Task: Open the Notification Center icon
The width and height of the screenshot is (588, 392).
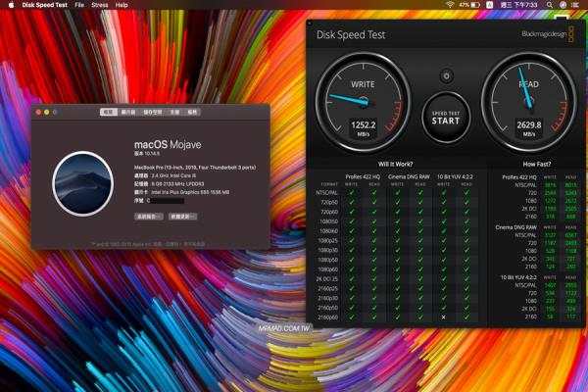Action: pos(575,5)
